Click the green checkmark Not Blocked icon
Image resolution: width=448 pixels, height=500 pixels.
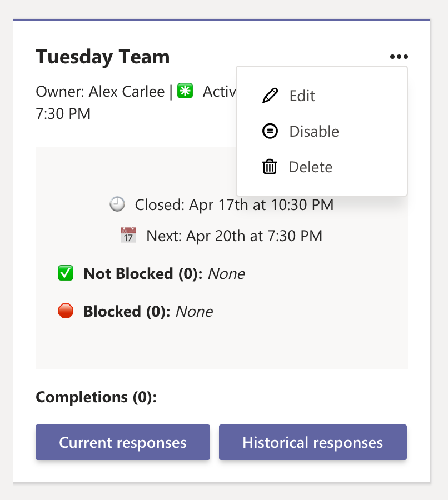66,273
